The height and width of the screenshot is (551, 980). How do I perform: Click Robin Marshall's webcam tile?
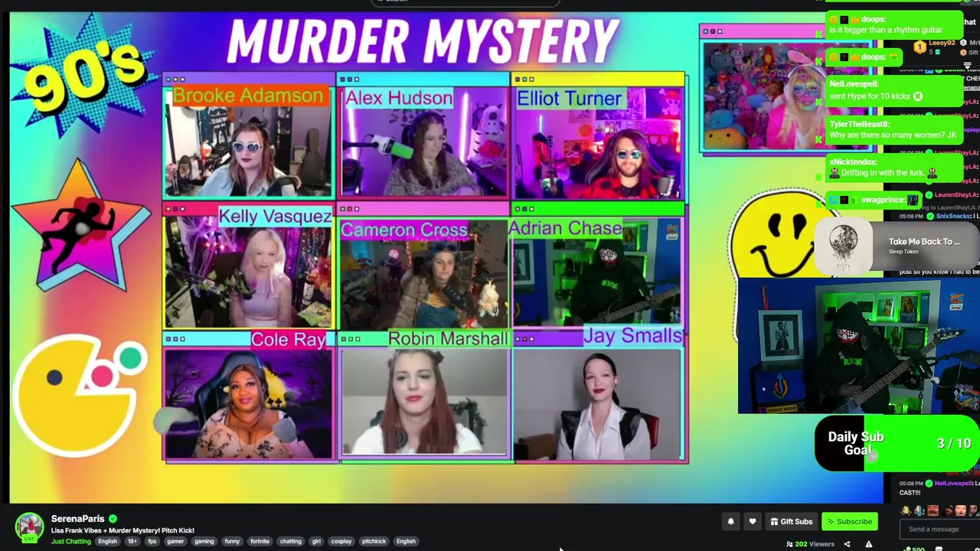[x=423, y=402]
